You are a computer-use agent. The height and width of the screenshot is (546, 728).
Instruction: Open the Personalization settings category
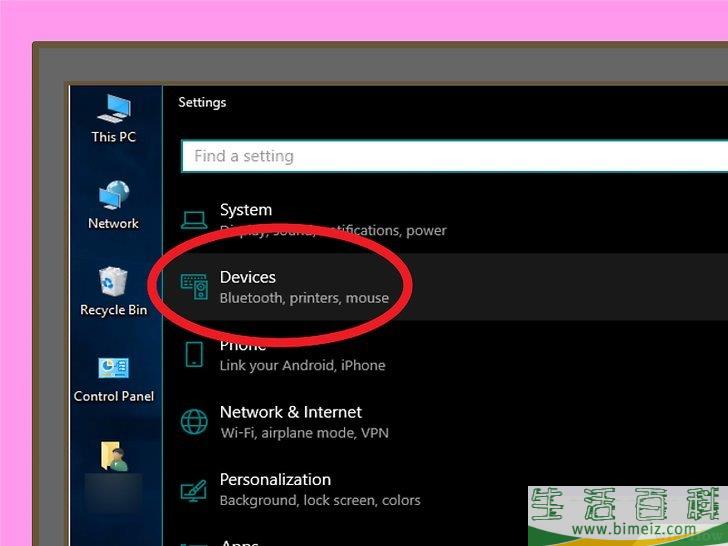tap(445, 490)
